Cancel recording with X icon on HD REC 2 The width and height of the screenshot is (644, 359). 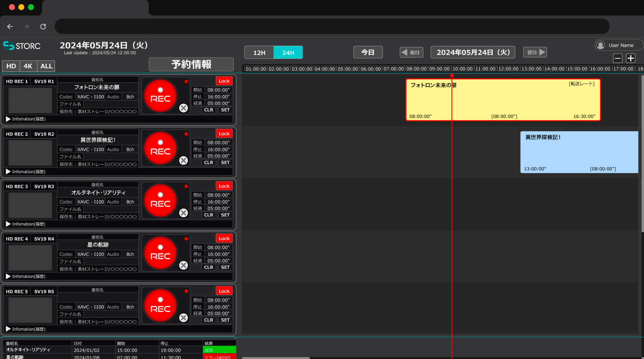(x=184, y=160)
